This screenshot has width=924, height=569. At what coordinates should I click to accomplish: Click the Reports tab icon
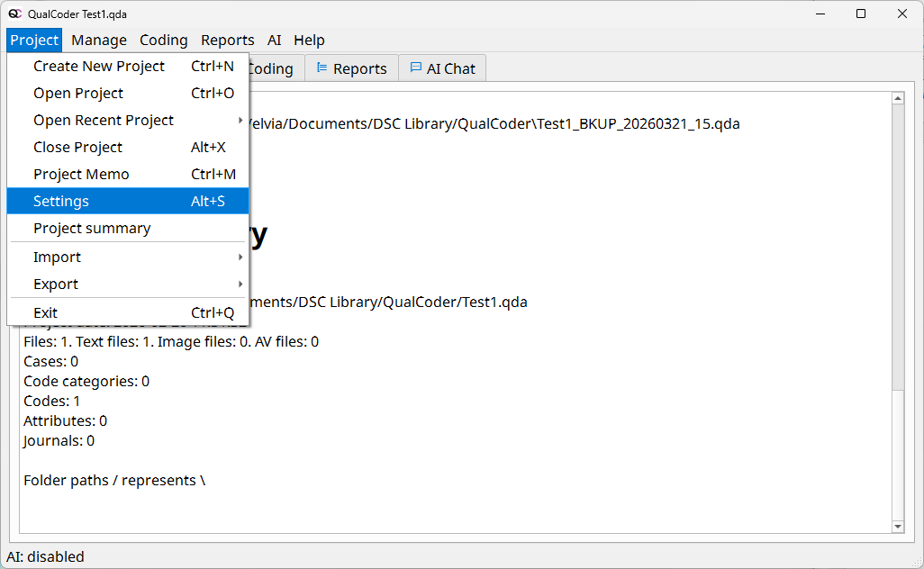point(322,68)
